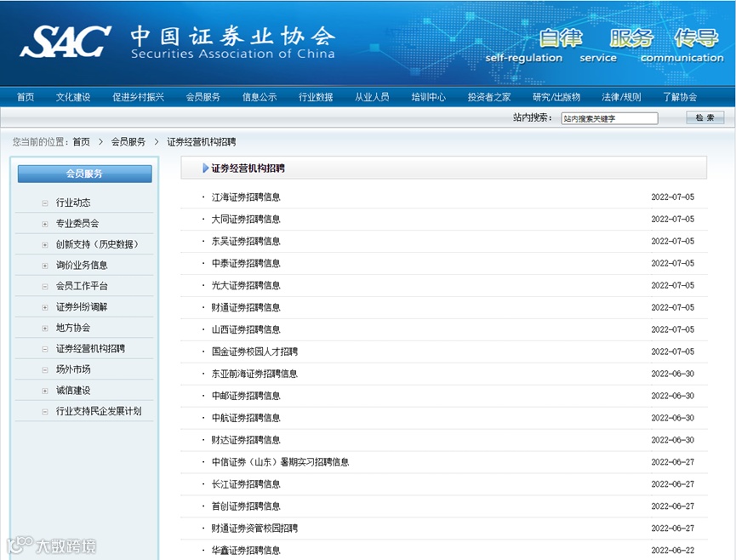This screenshot has height=560, width=736.
Task: Open the 行业数据 navigation menu
Action: click(316, 97)
